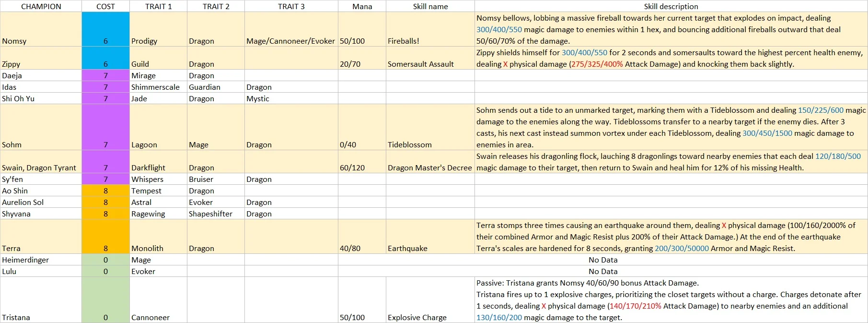Screen dimensions: 868x323
Task: Click the TRAIT 3 column header
Action: click(x=291, y=6)
